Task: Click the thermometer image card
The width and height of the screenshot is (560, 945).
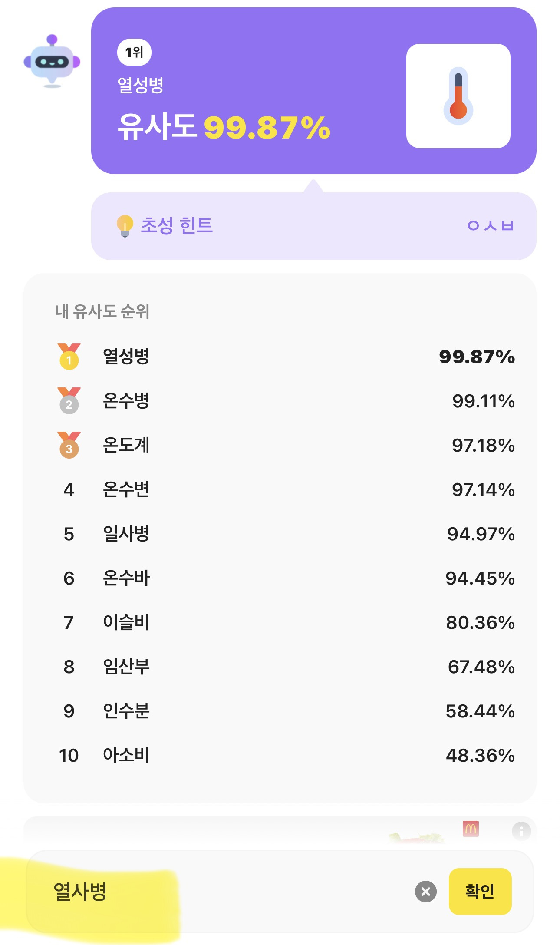Action: (458, 96)
